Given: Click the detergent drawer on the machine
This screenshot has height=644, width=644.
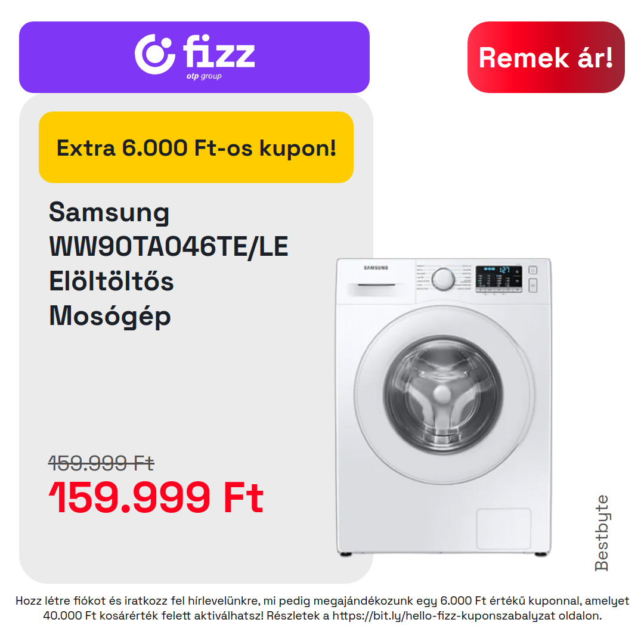Looking at the screenshot, I should pyautogui.click(x=376, y=288).
